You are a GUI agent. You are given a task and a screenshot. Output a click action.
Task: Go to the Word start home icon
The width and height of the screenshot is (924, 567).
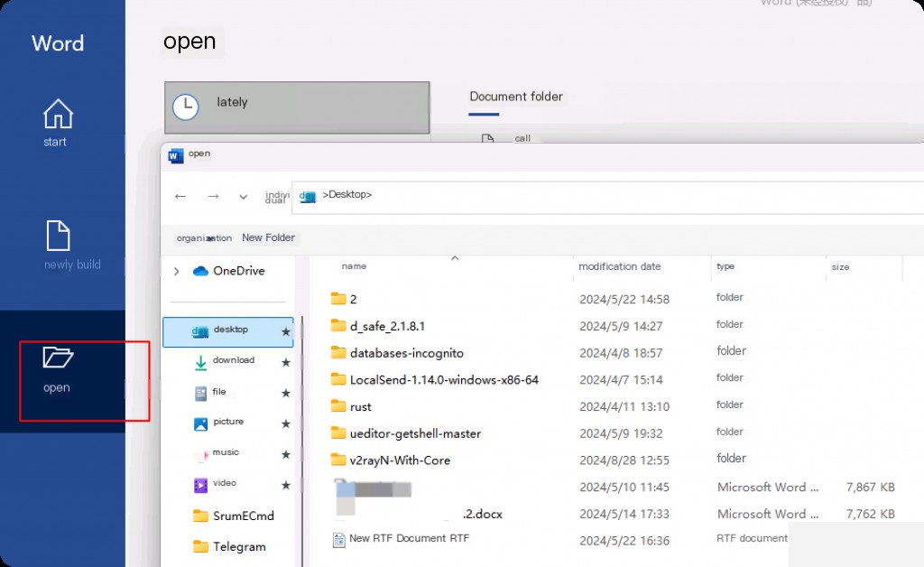[58, 114]
